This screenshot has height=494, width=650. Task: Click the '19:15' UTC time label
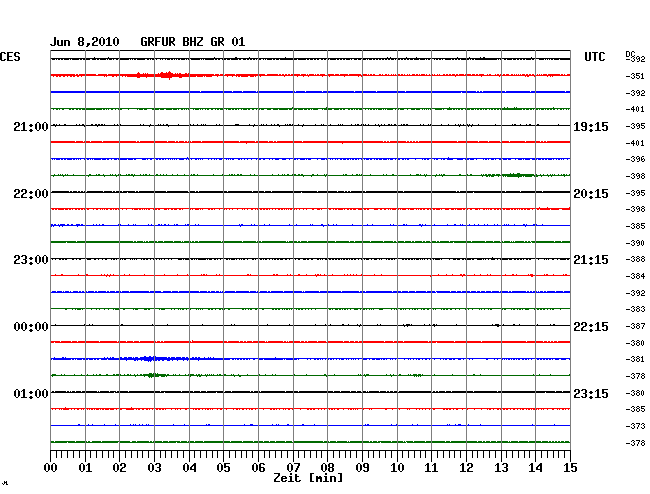pyautogui.click(x=591, y=126)
